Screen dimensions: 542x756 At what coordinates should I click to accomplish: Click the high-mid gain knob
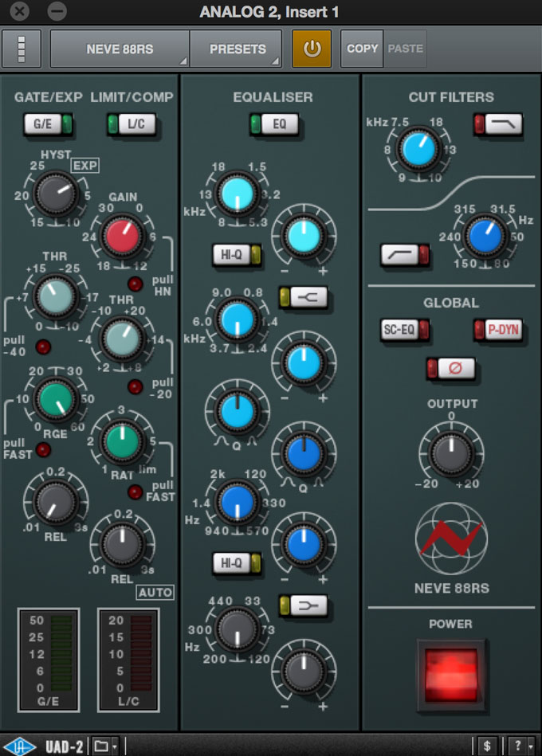pyautogui.click(x=304, y=362)
